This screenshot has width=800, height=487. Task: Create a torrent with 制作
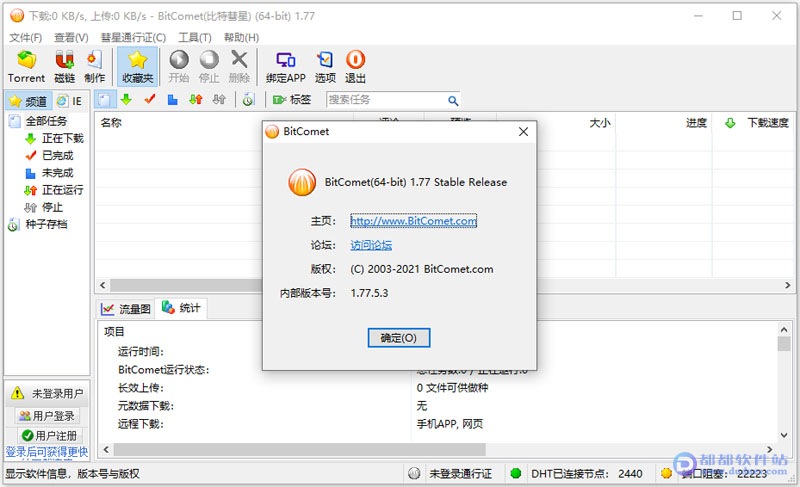coord(94,67)
